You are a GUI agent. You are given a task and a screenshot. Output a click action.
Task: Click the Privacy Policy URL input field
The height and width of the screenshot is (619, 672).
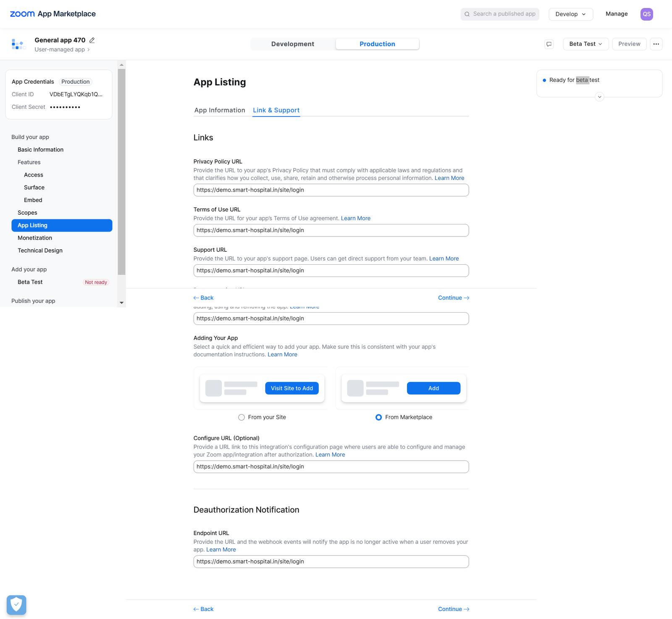[331, 190]
